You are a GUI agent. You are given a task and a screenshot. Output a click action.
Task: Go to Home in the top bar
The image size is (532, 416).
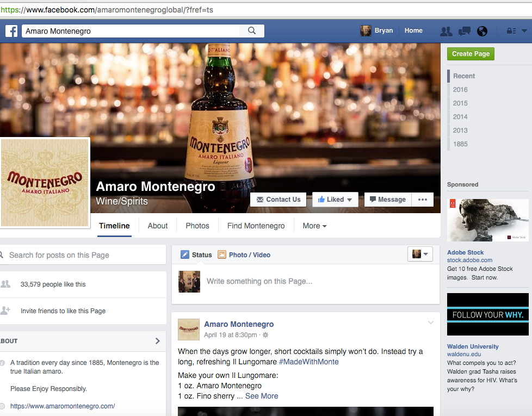[413, 30]
